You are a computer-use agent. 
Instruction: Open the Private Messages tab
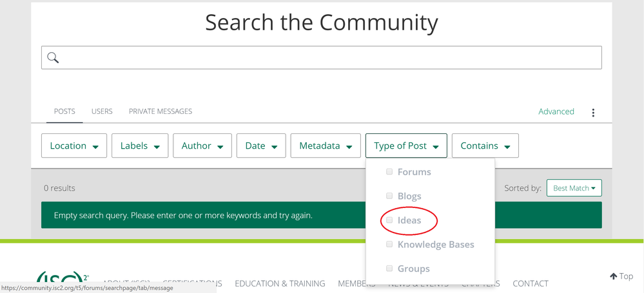[161, 111]
